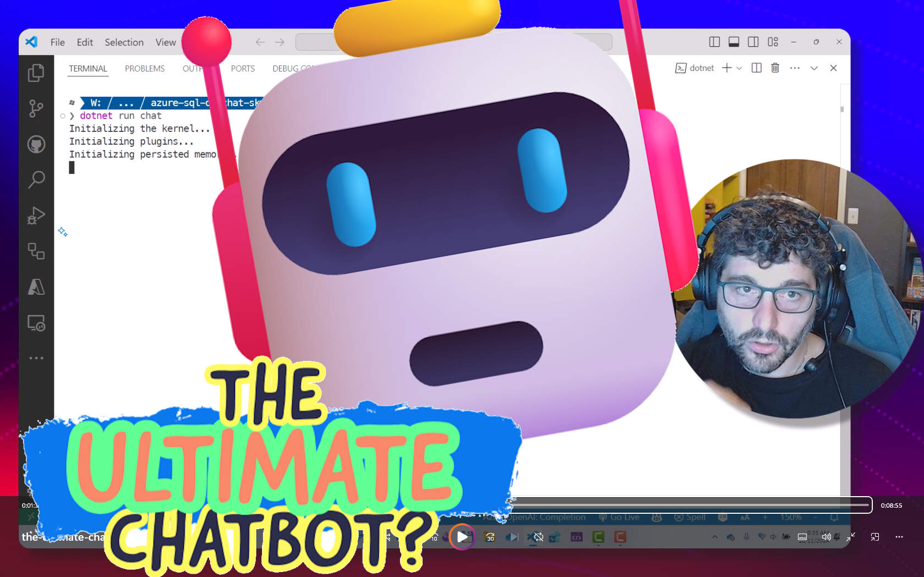Viewport: 924px width, 577px height.
Task: Switch to mini player view
Action: point(875,537)
